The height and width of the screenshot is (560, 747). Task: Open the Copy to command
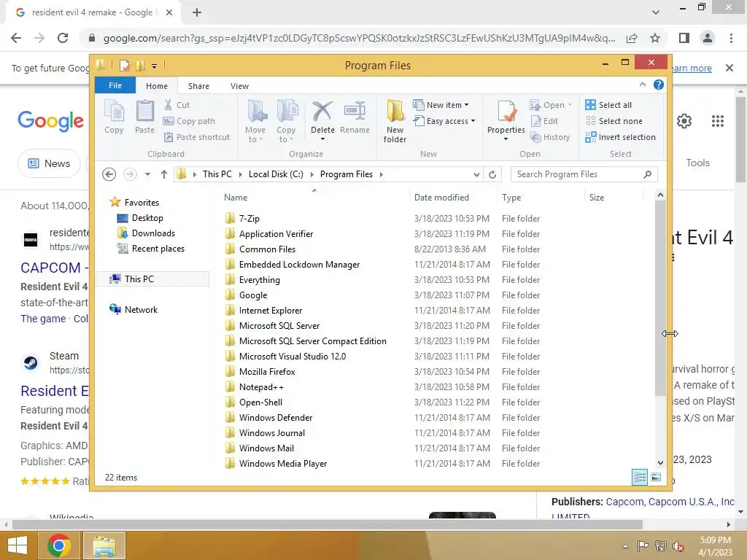coord(286,121)
